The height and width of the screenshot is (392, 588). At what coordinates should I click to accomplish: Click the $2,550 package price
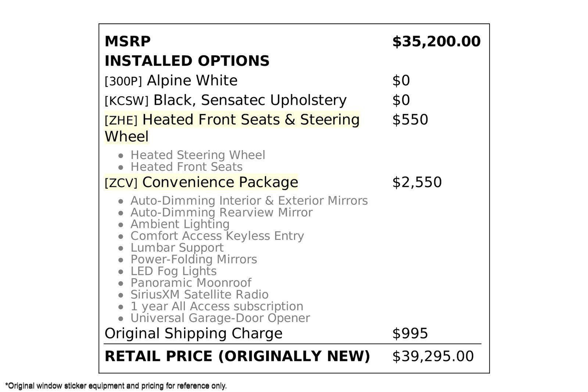(x=417, y=182)
